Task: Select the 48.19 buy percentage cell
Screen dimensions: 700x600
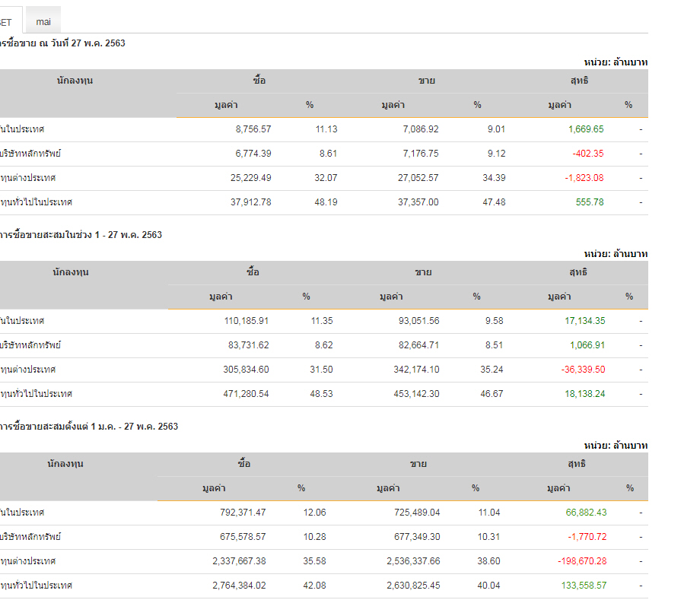Action: (326, 202)
